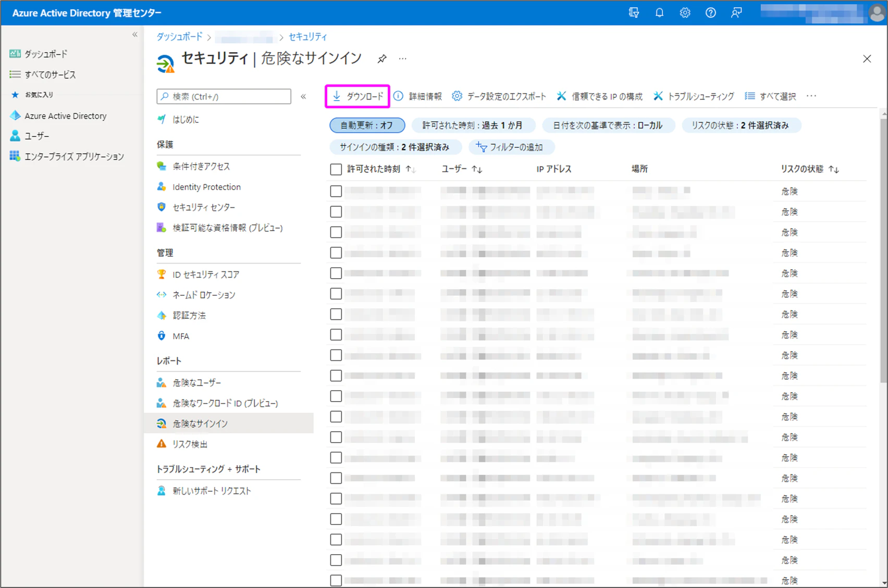The image size is (888, 588).
Task: Open the user account avatar
Action: 877,13
